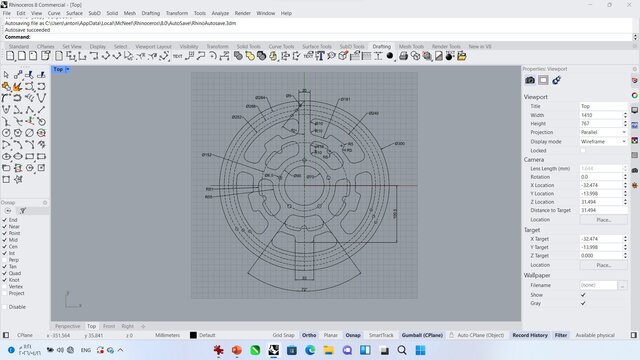Open Rhino icon in Windows taskbar
Viewport: 640px width, 360px height.
click(273, 350)
